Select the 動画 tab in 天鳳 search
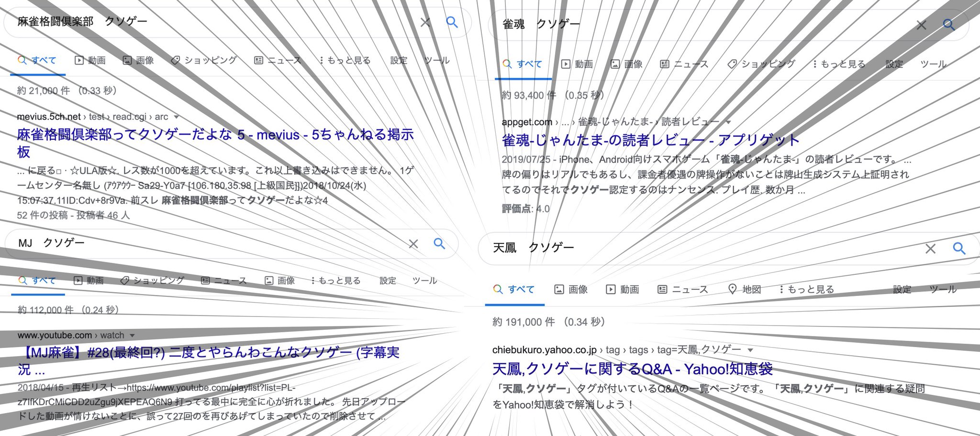The height and width of the screenshot is (436, 980). point(623,289)
